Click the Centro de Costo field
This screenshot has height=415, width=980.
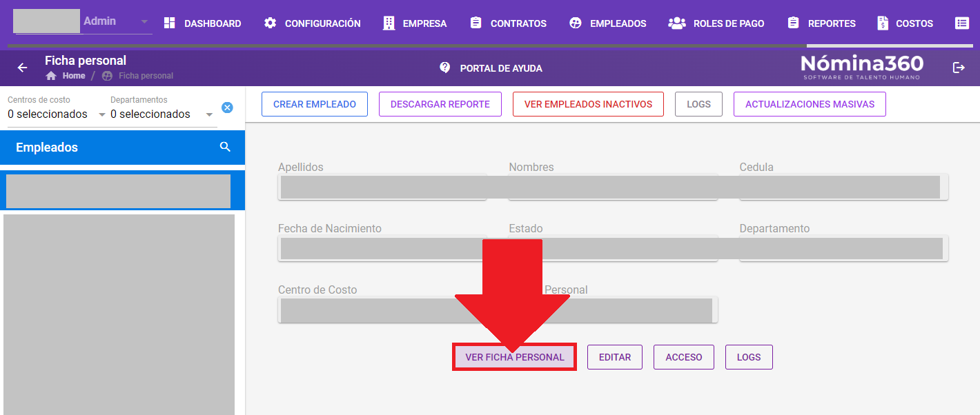(x=382, y=310)
